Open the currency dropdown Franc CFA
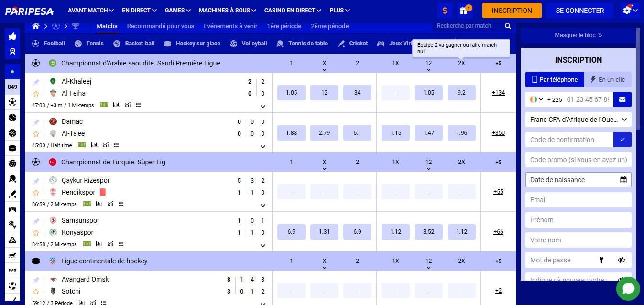This screenshot has width=644, height=305. 578,120
